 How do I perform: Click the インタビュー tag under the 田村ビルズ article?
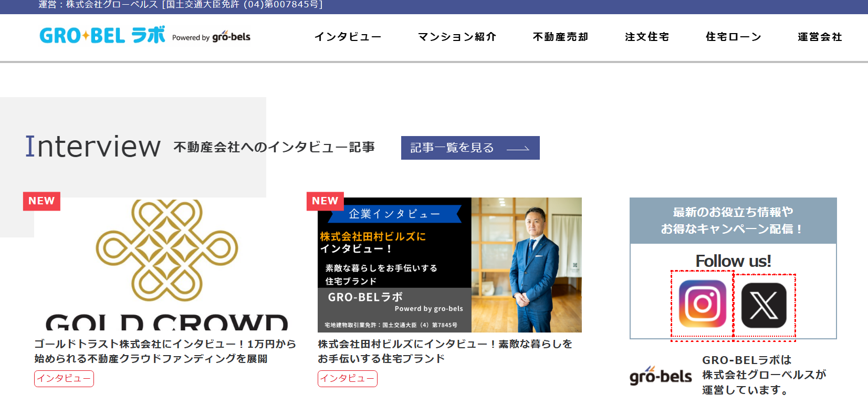pyautogui.click(x=348, y=378)
